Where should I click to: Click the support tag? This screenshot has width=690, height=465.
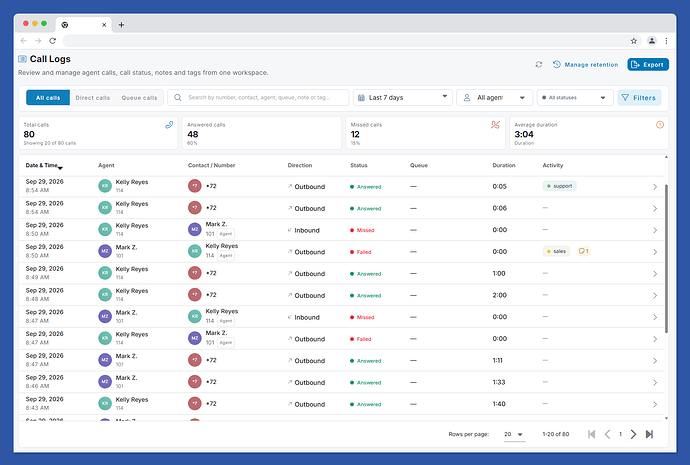tap(559, 186)
